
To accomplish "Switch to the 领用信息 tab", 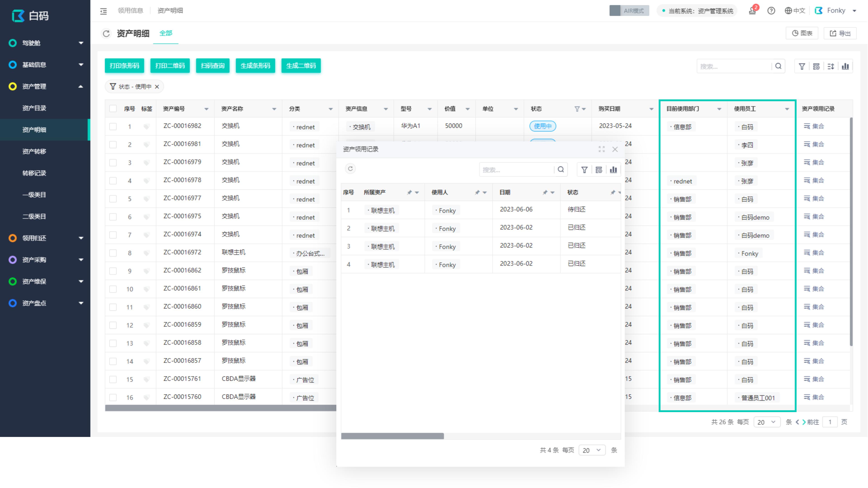I will point(131,10).
